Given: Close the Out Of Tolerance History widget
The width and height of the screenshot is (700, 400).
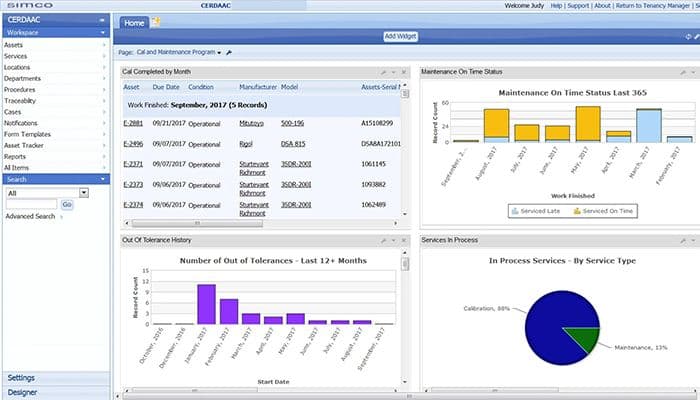Looking at the screenshot, I should pos(404,241).
